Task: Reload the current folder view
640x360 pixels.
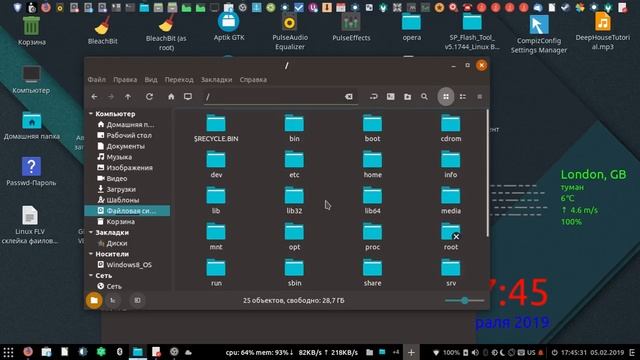Action: 149,97
